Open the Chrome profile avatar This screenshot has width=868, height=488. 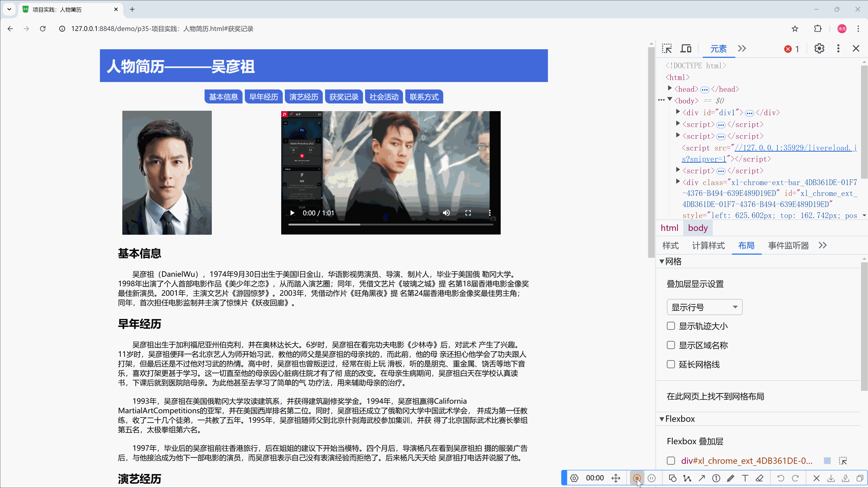(842, 29)
